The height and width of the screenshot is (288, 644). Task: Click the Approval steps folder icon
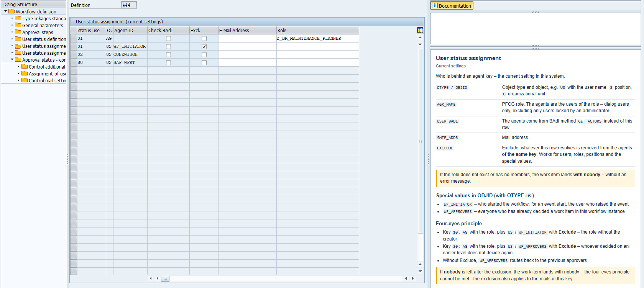[18, 32]
